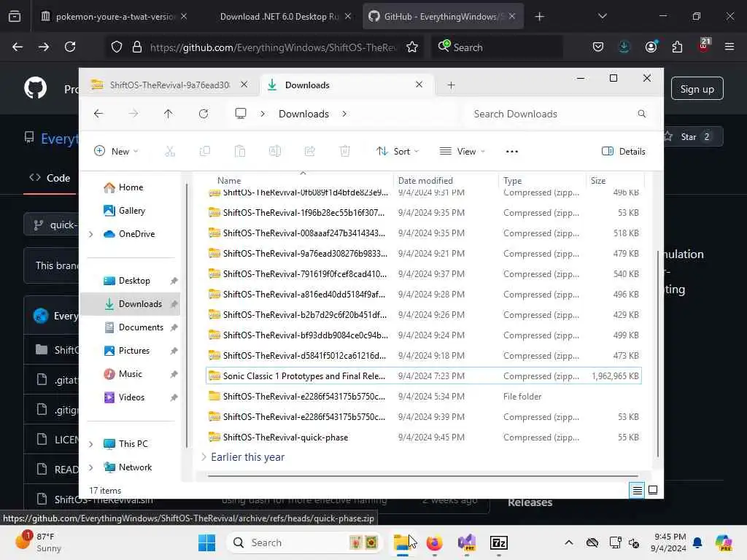
Task: Open the New dropdown menu
Action: [117, 152]
